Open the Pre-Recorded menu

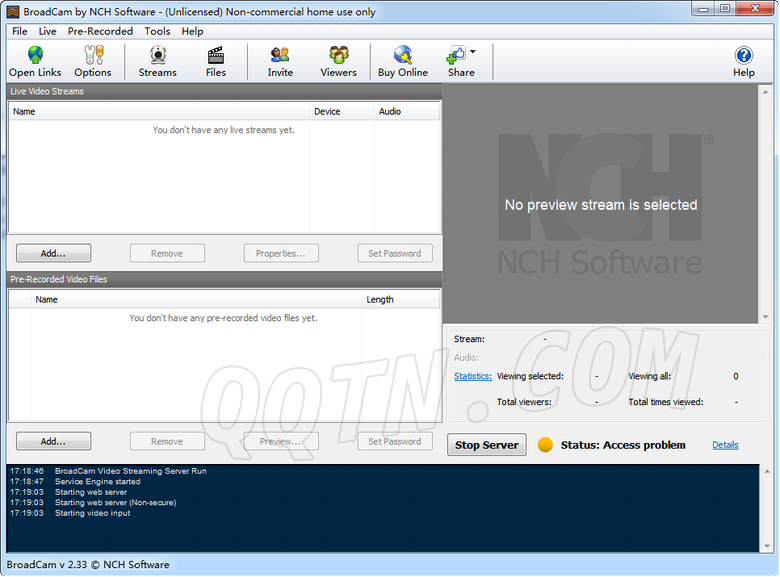pos(100,31)
